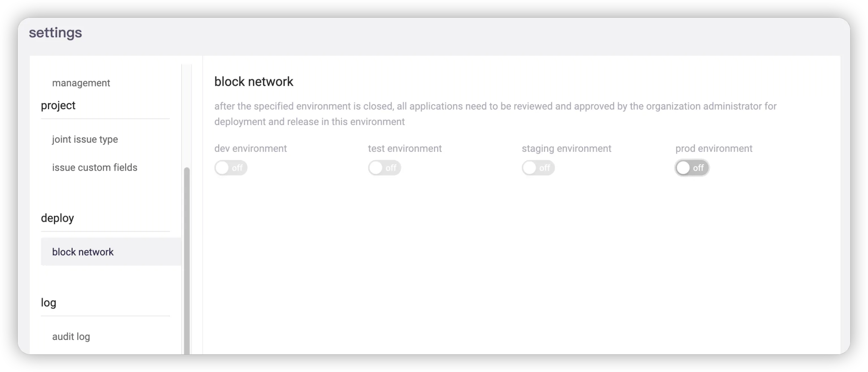This screenshot has height=372, width=868.
Task: Select joint issue type in sidebar
Action: (x=85, y=139)
